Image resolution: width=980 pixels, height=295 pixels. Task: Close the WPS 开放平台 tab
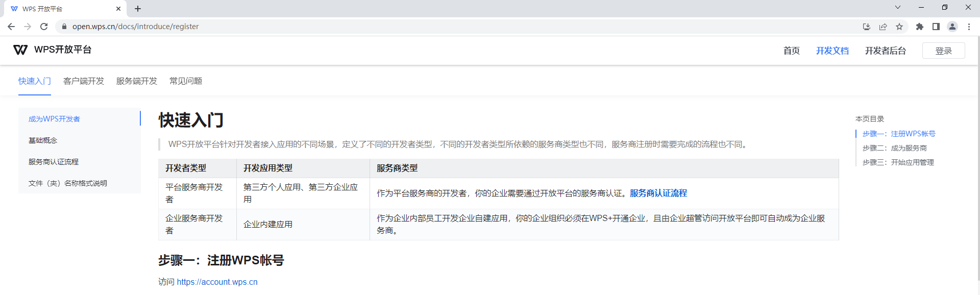coord(118,9)
